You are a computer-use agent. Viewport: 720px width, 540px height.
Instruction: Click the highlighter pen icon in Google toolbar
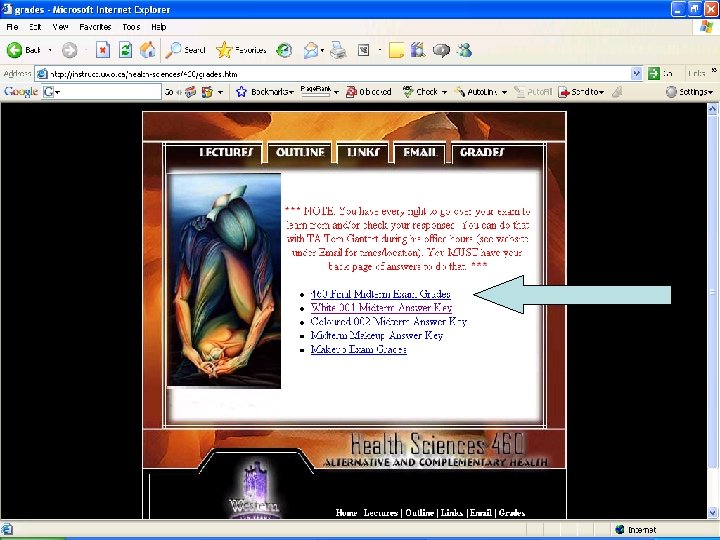click(617, 92)
